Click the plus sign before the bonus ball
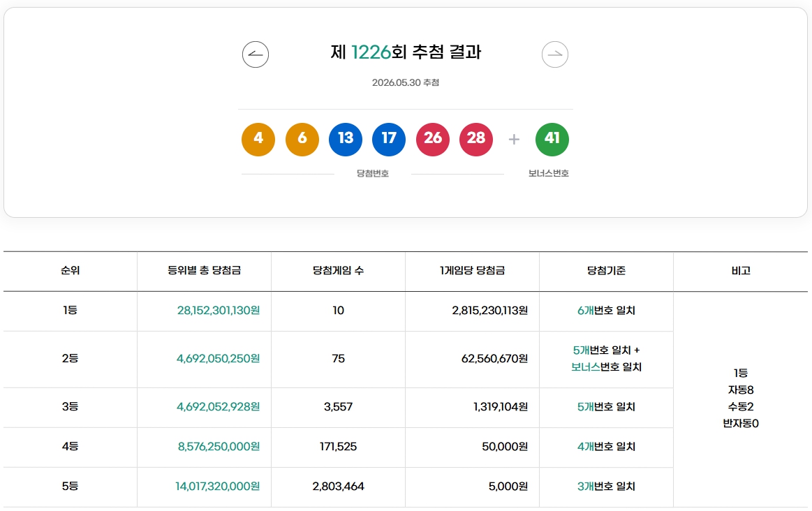812x511 pixels. point(514,140)
